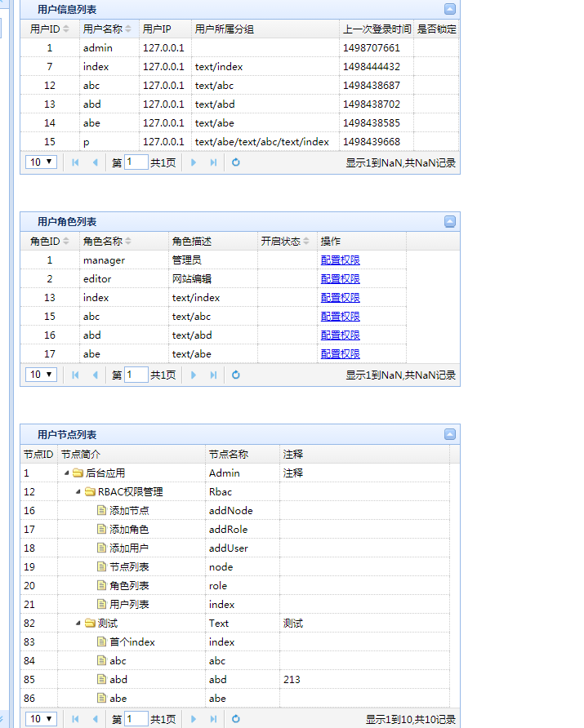The height and width of the screenshot is (728, 584).
Task: Open page size dropdown in role list
Action: 42,375
